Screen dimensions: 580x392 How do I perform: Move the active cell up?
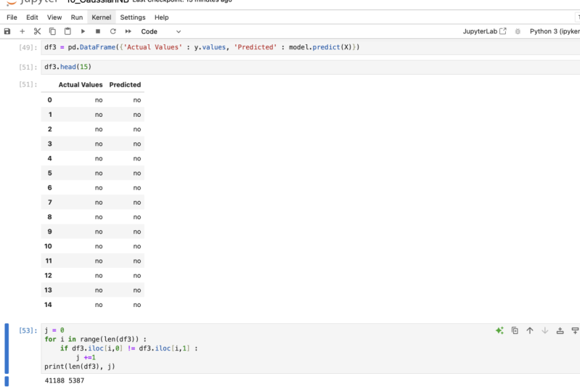click(x=530, y=330)
